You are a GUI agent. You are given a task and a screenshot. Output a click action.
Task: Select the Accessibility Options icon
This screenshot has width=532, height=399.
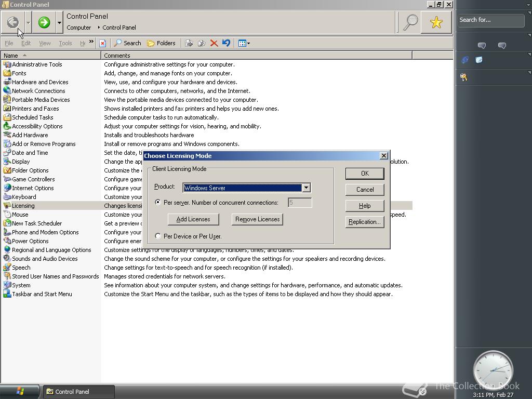[x=7, y=126]
